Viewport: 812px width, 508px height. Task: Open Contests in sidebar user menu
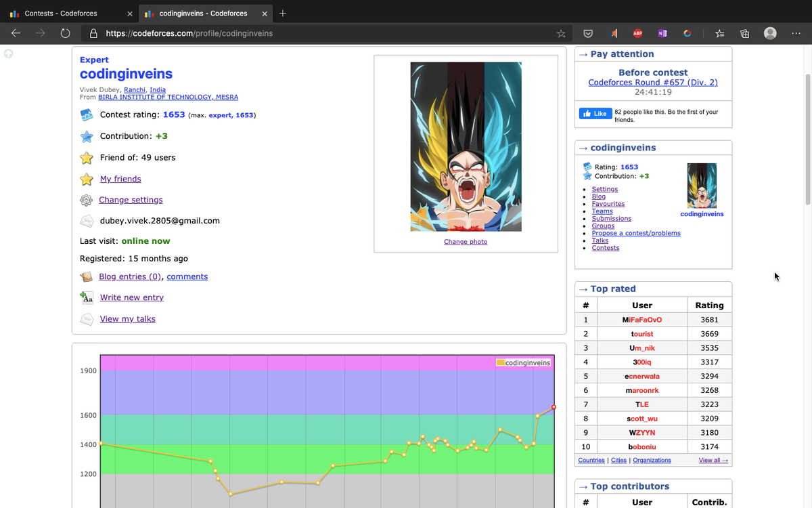[605, 248]
